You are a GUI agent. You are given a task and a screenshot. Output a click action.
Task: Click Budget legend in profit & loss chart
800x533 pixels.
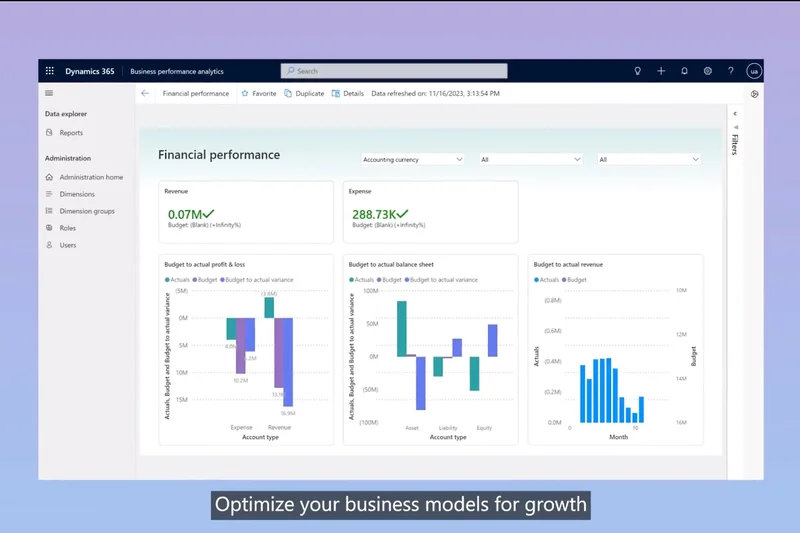tap(205, 280)
